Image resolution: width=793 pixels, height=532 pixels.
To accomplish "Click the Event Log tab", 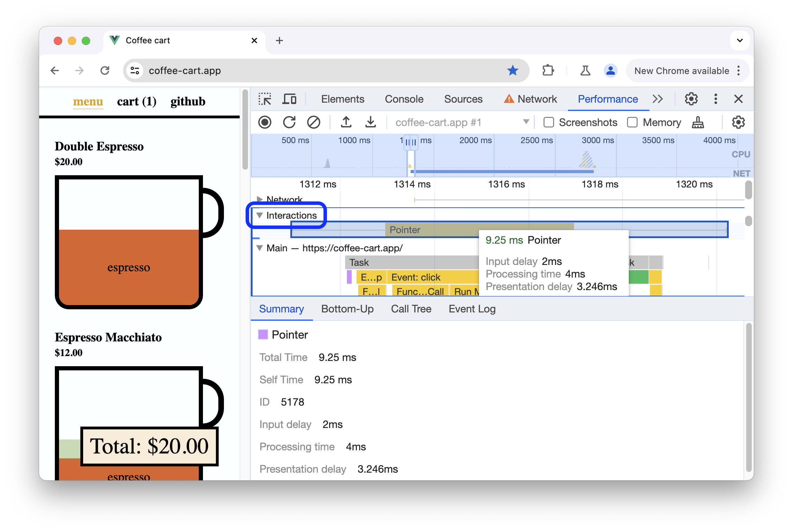I will click(x=472, y=308).
